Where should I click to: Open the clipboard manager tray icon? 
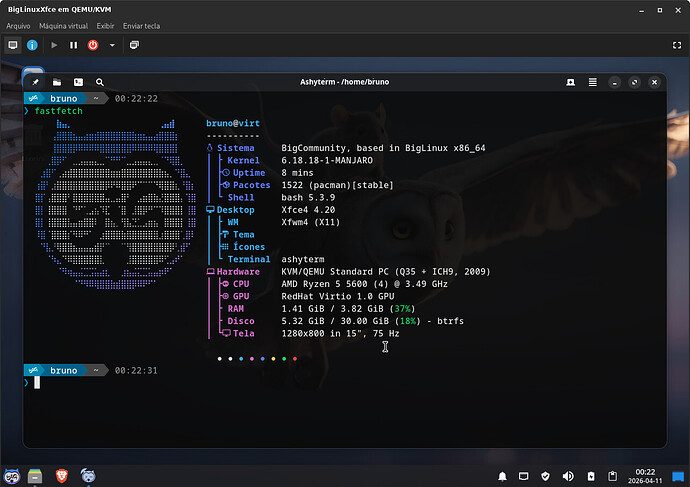tap(612, 476)
